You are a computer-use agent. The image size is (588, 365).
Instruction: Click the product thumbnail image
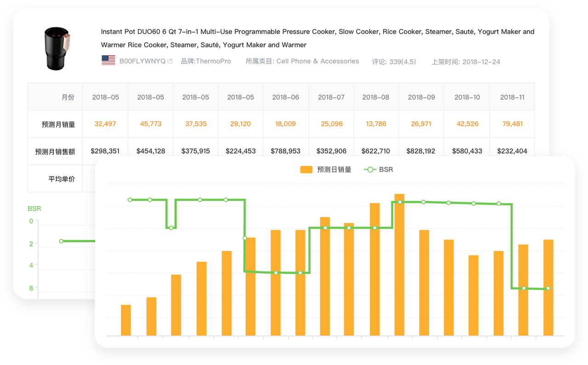coord(56,48)
